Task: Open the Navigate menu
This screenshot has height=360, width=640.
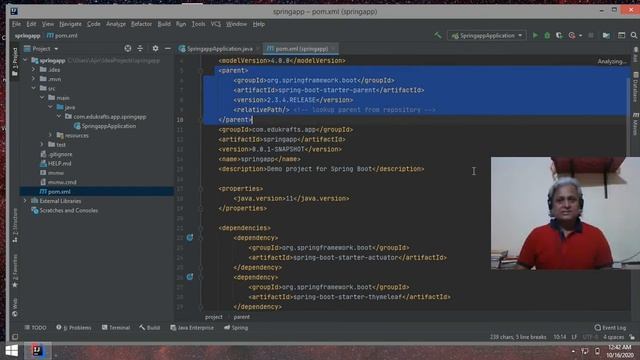Action: [x=70, y=24]
